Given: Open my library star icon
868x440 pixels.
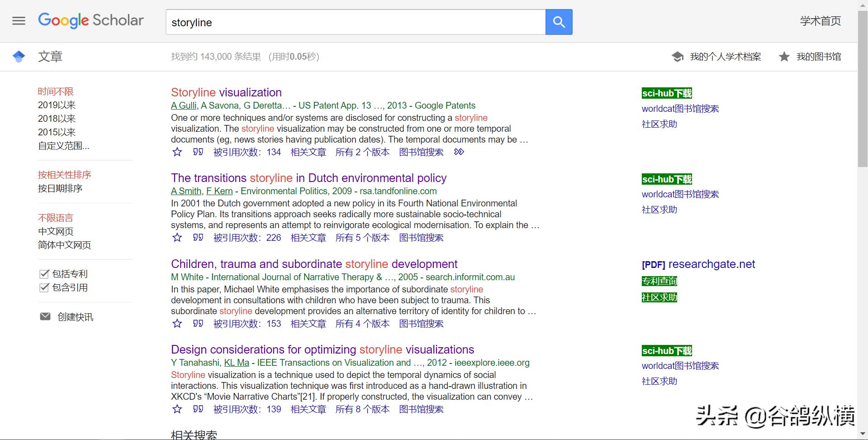Looking at the screenshot, I should [x=784, y=57].
